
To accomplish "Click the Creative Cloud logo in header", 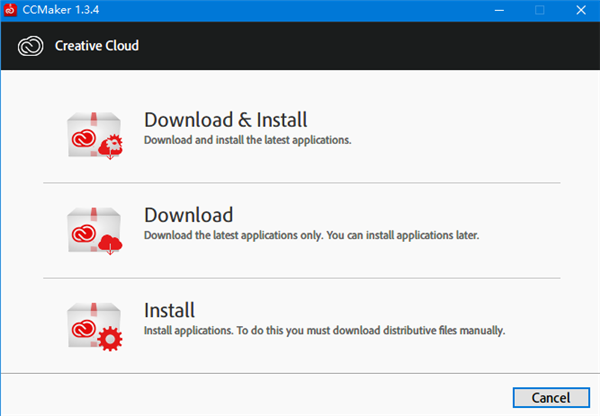I will click(31, 46).
